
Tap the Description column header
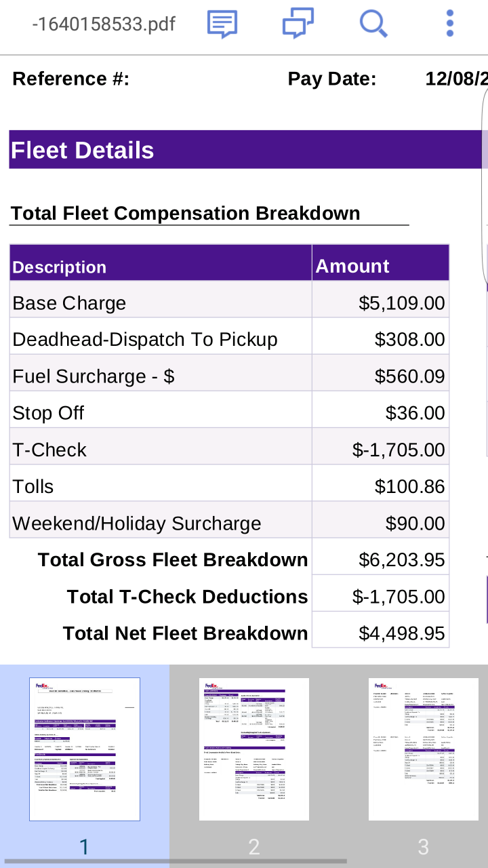point(60,267)
